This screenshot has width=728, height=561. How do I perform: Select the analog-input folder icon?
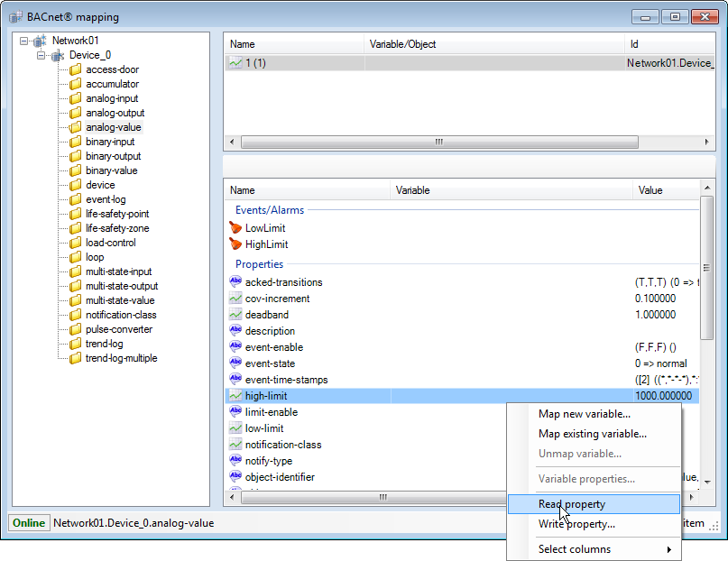(x=76, y=98)
